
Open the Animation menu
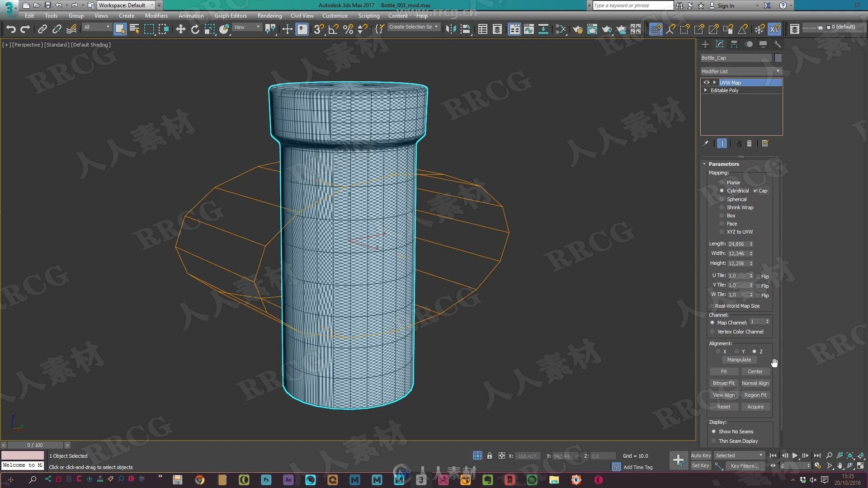[191, 16]
